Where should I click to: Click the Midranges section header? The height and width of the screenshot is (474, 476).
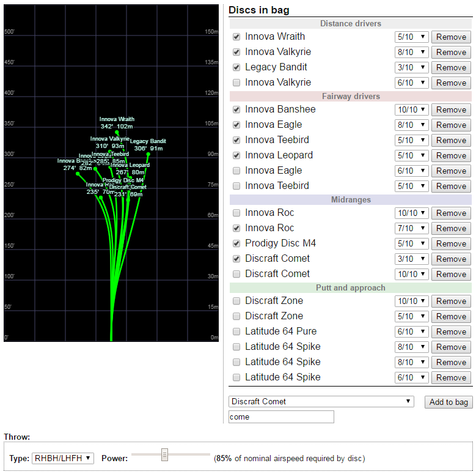(351, 199)
